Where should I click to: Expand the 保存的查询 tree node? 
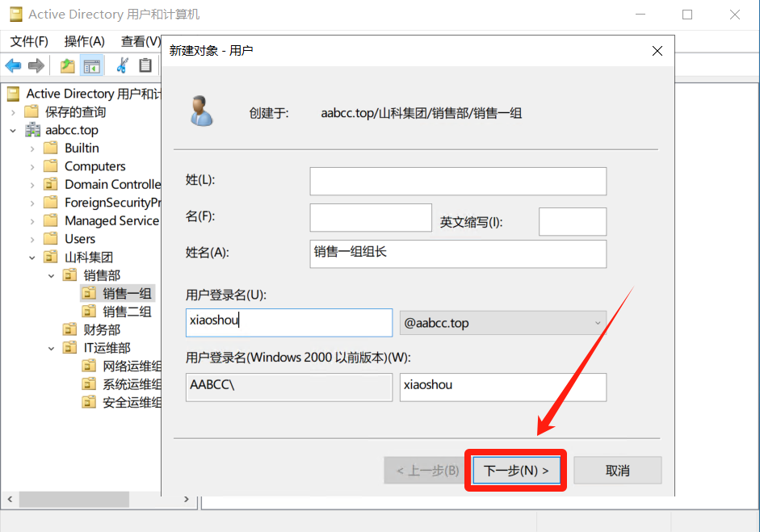tap(14, 112)
